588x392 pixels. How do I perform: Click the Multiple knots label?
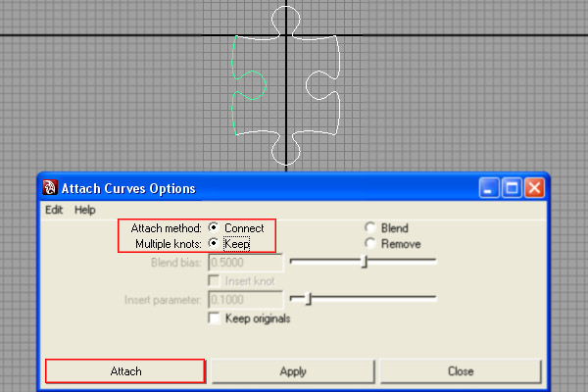(x=169, y=244)
